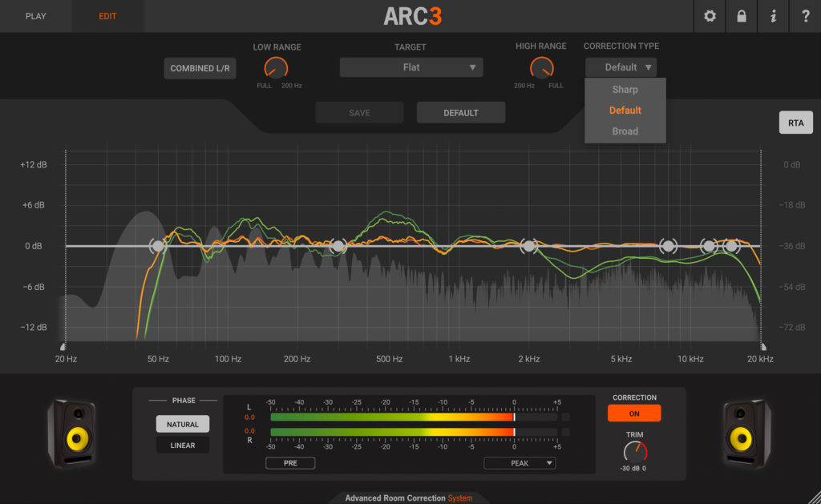The image size is (821, 504).
Task: Open the settings gear icon
Action: [x=710, y=16]
